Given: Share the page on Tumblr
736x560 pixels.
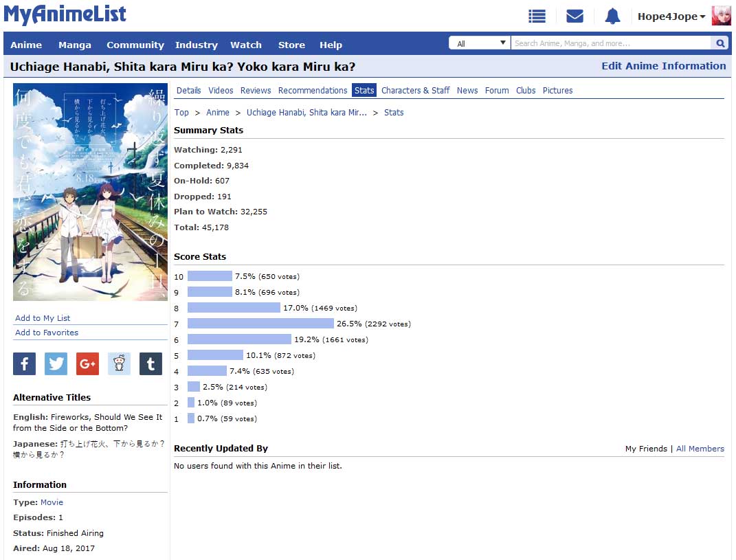Looking at the screenshot, I should [150, 363].
